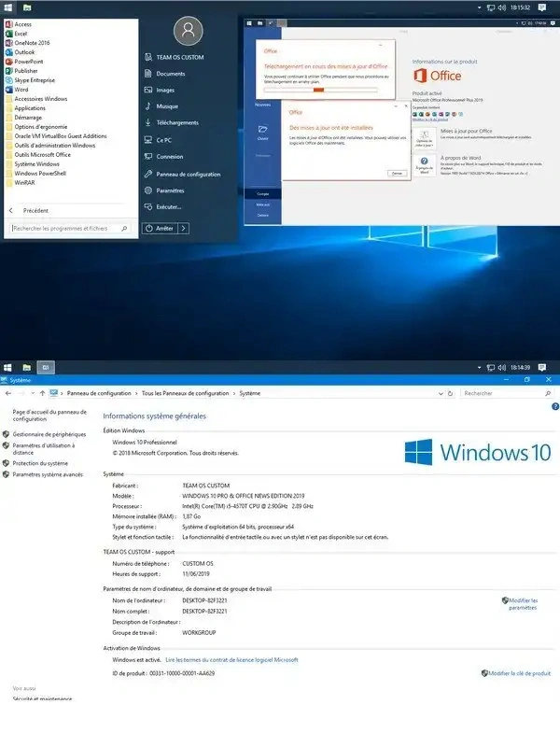Click the user account avatar icon
Screen dimensions: 560x747
point(188,31)
